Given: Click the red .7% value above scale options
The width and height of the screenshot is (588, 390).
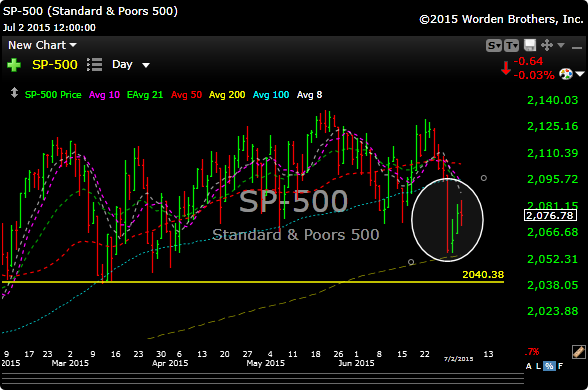Looking at the screenshot, I should pyautogui.click(x=532, y=352).
